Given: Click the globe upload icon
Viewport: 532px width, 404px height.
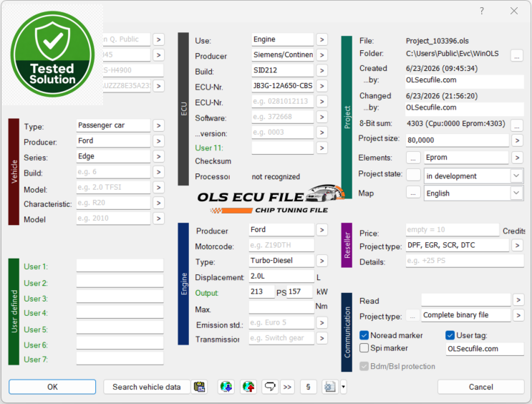Looking at the screenshot, I should pyautogui.click(x=248, y=387).
